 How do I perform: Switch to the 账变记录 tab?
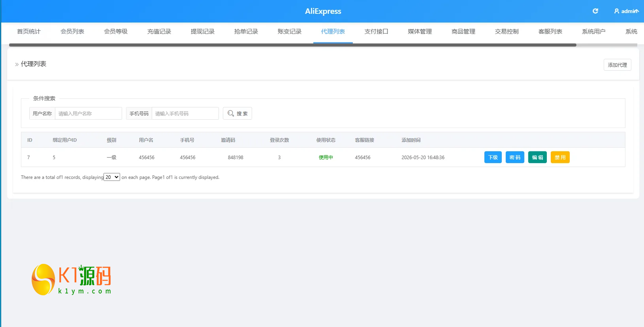[290, 32]
